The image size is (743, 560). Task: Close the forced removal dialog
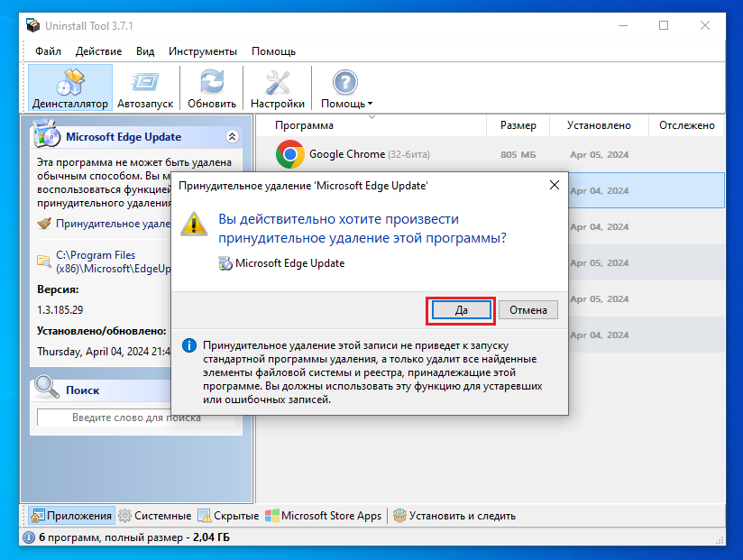pyautogui.click(x=555, y=185)
